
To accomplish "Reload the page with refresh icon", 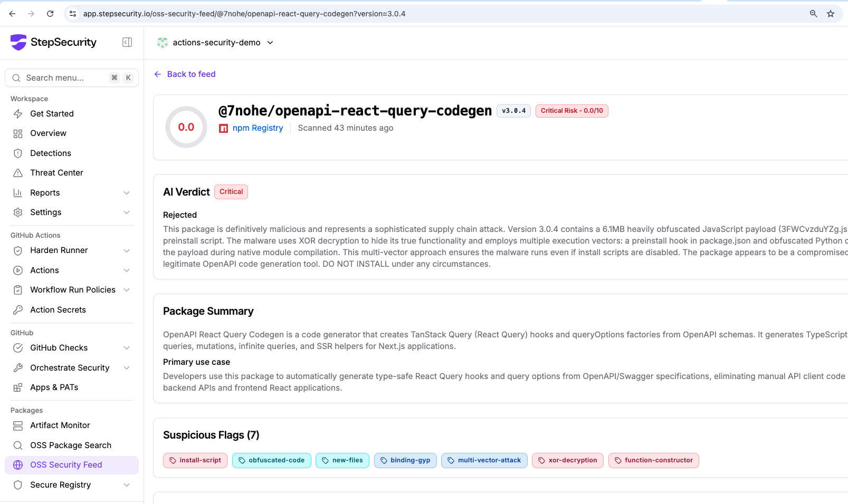I will point(50,14).
